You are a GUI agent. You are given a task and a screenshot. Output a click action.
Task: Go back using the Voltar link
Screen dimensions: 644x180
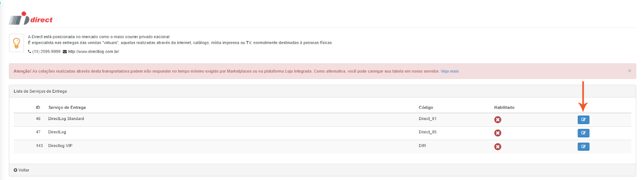click(21, 170)
